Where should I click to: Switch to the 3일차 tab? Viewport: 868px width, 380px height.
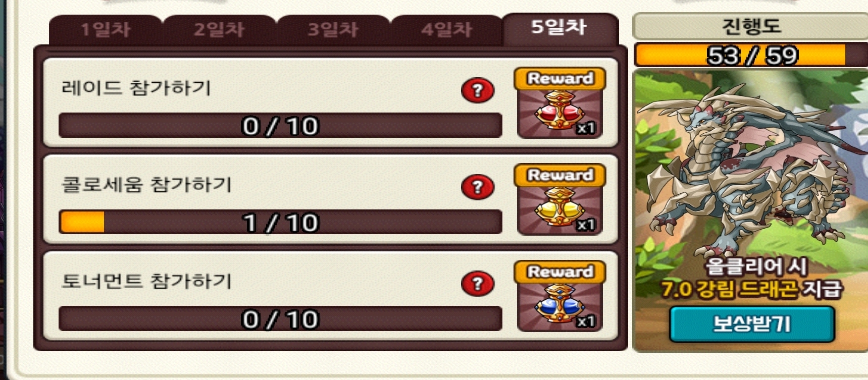point(333,30)
